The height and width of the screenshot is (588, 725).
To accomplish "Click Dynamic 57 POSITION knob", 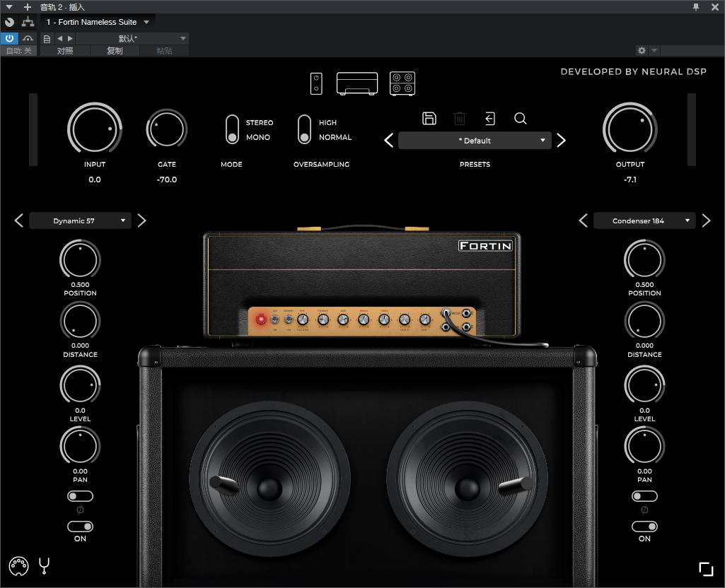I will click(80, 259).
